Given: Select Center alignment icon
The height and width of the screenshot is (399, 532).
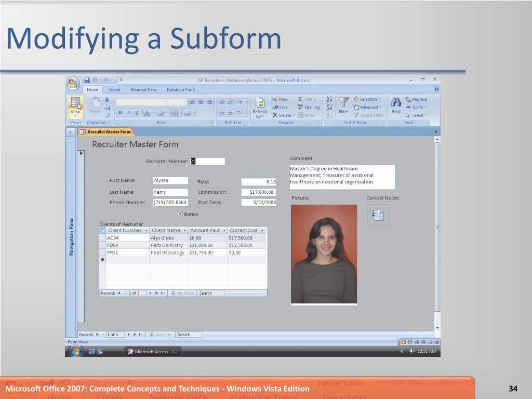Looking at the screenshot, I should tap(201, 102).
